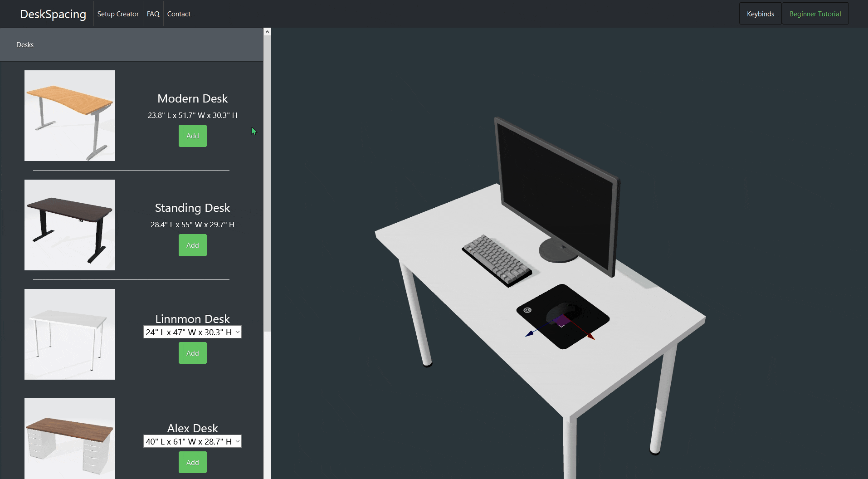Click the Modern Desk thumbnail image

click(69, 115)
